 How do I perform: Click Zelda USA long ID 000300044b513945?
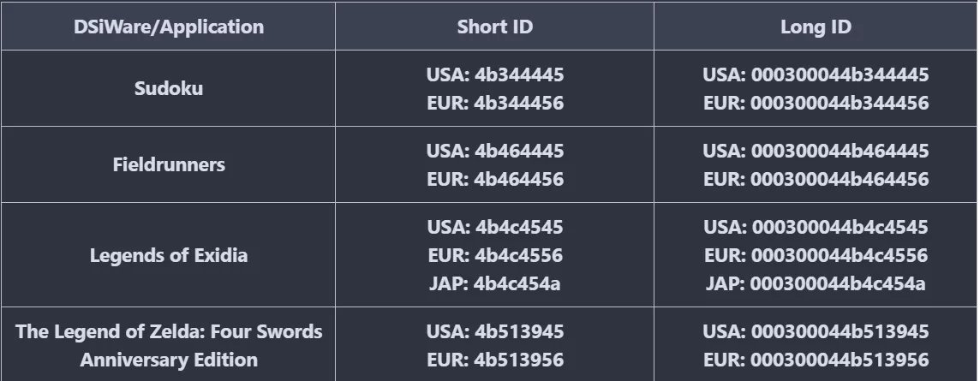[815, 331]
